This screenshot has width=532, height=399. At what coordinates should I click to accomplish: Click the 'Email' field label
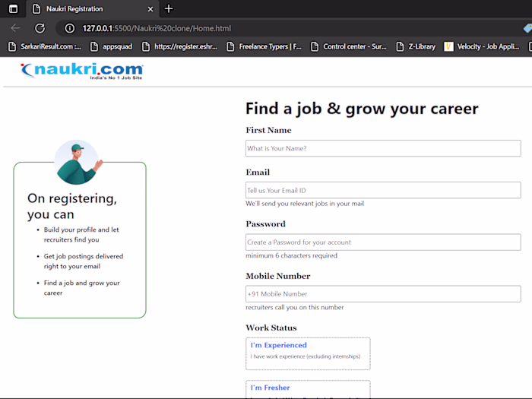[258, 173]
